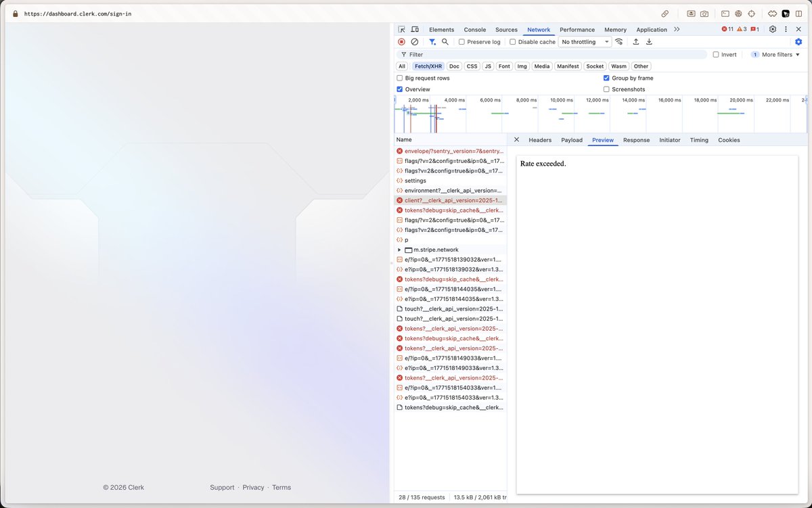Toggle the device toolbar icon
812x508 pixels.
coord(415,30)
